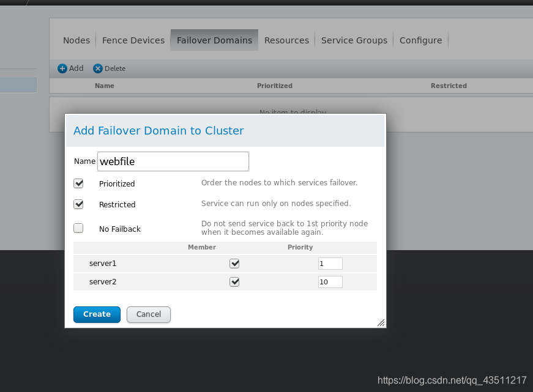The width and height of the screenshot is (533, 392).
Task: Open the Resources tab
Action: pyautogui.click(x=286, y=40)
